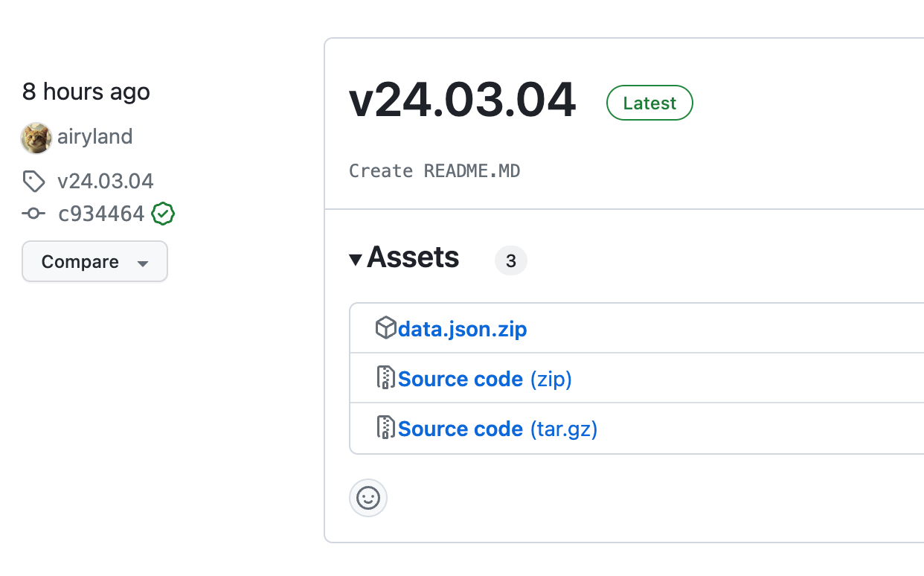Click the Compare button

pyautogui.click(x=80, y=262)
